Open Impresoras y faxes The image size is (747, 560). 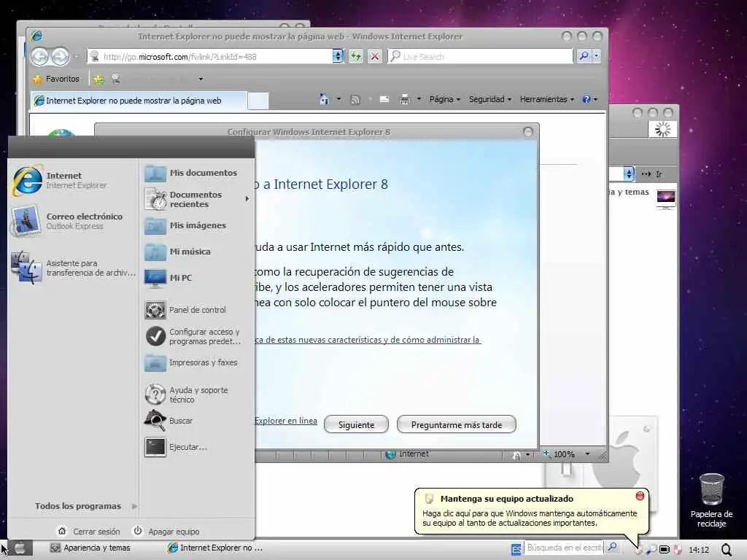tap(191, 362)
